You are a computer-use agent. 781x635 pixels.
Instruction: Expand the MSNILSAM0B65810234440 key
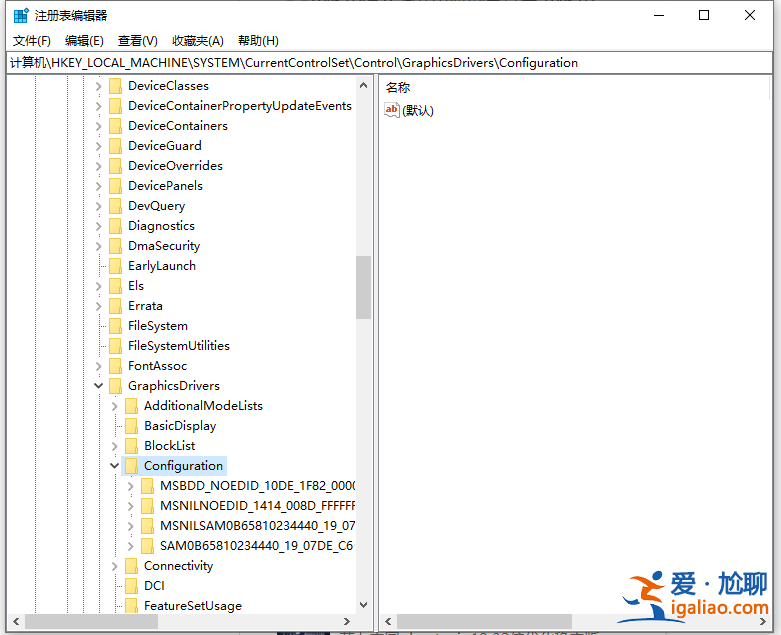click(x=130, y=526)
